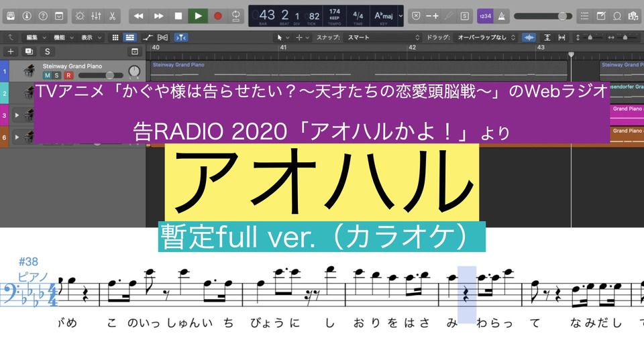Screen dimensions: 644x362
Task: Open the Editors with scissors icon
Action: (112, 16)
